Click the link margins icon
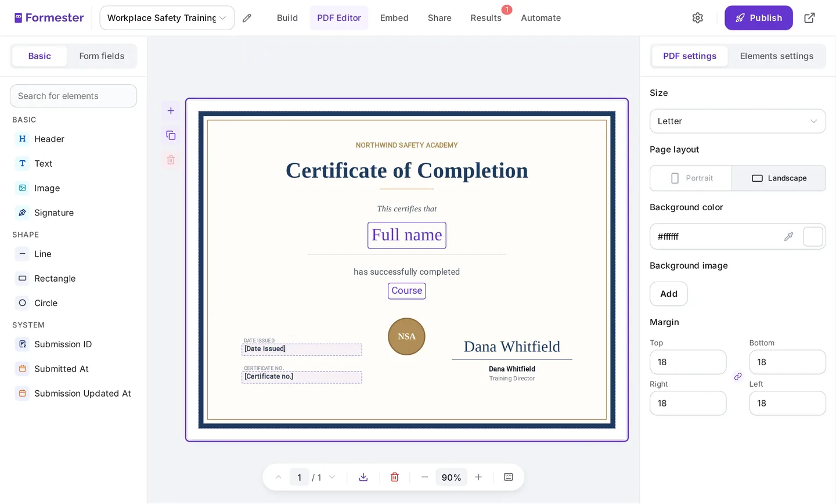Image resolution: width=836 pixels, height=504 pixels. pyautogui.click(x=738, y=377)
